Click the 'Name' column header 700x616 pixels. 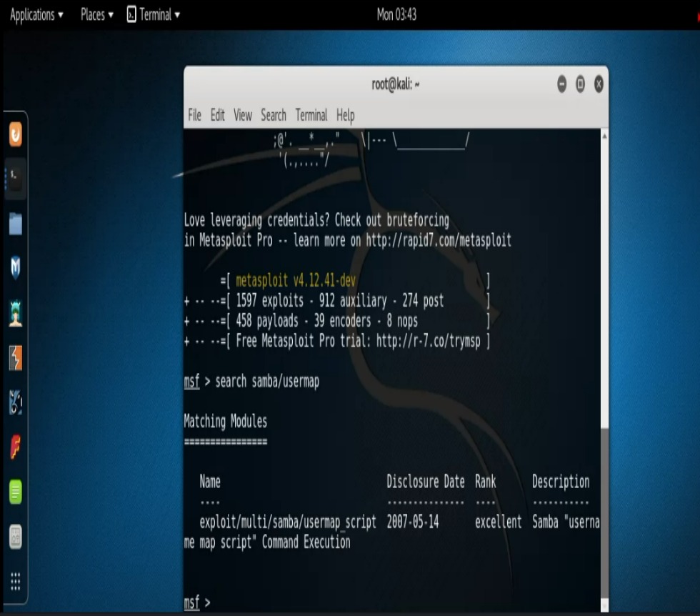coord(210,482)
